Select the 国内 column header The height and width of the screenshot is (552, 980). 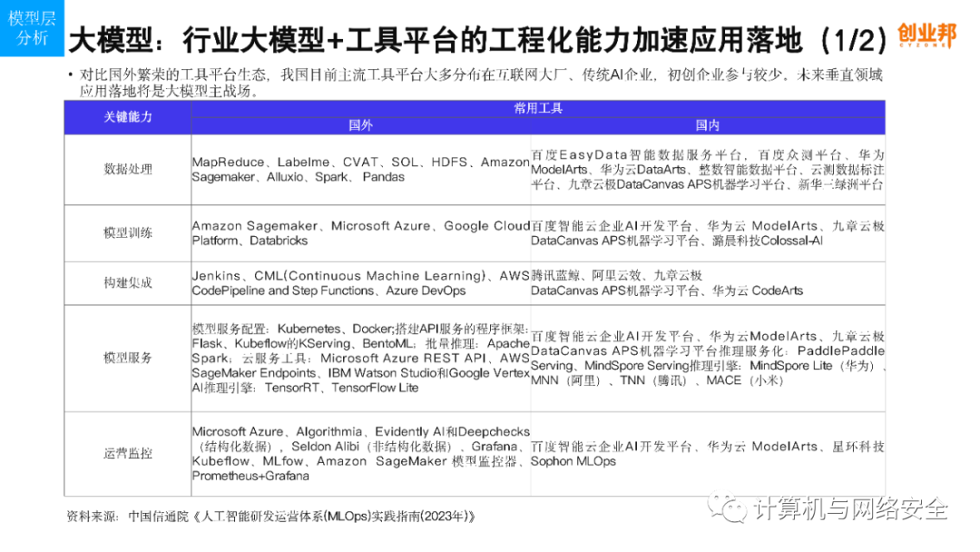(x=708, y=125)
